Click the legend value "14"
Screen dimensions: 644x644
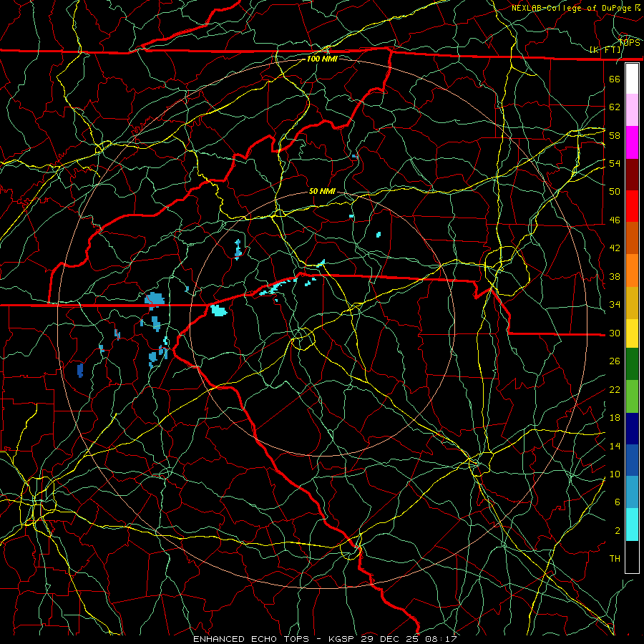point(615,446)
